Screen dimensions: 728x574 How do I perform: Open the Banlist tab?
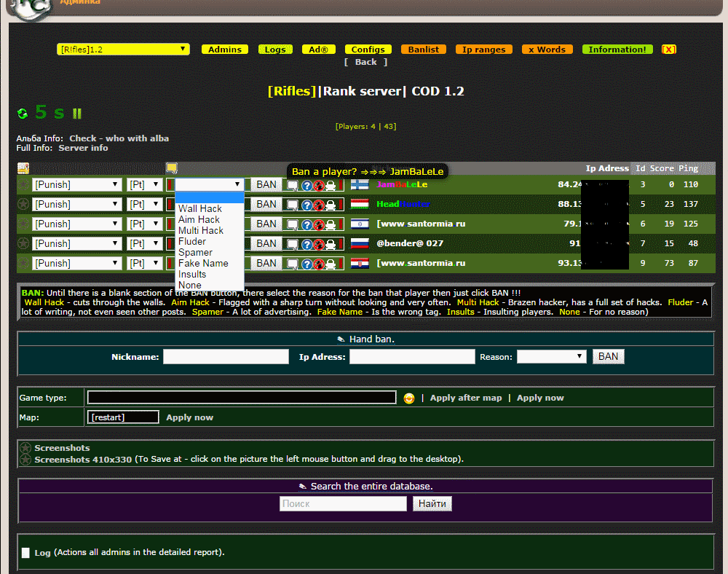click(x=423, y=50)
